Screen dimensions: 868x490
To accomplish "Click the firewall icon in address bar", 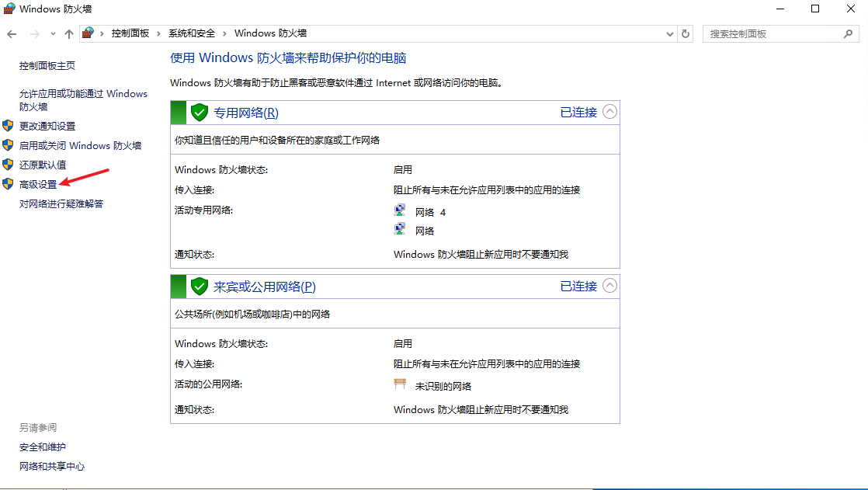I will click(x=88, y=33).
